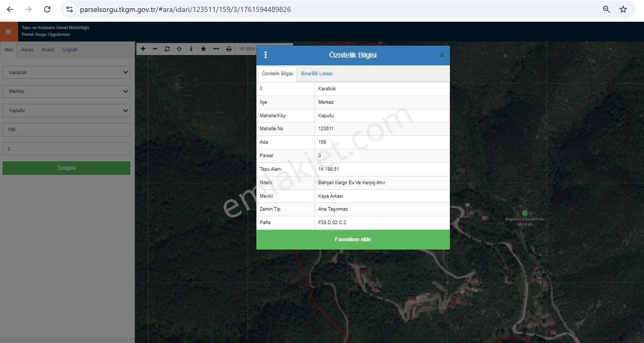Select the measure distance tool
644x343 pixels.
coord(216,49)
